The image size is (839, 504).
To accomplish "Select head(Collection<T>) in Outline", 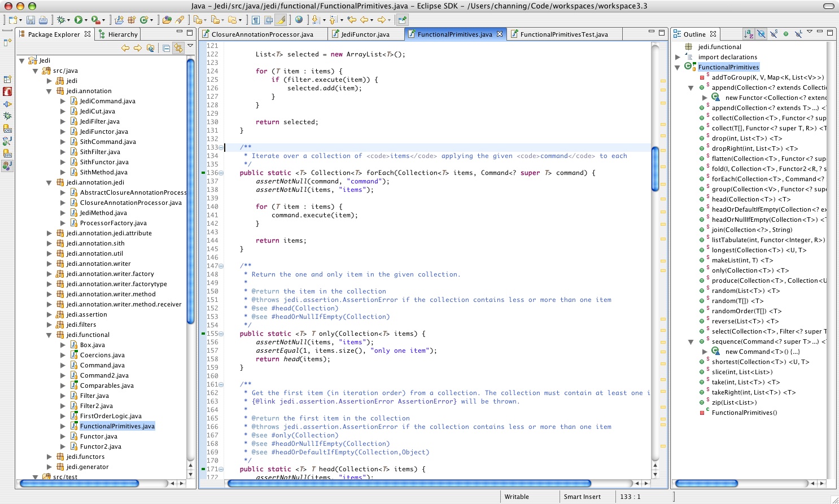I will coord(751,199).
